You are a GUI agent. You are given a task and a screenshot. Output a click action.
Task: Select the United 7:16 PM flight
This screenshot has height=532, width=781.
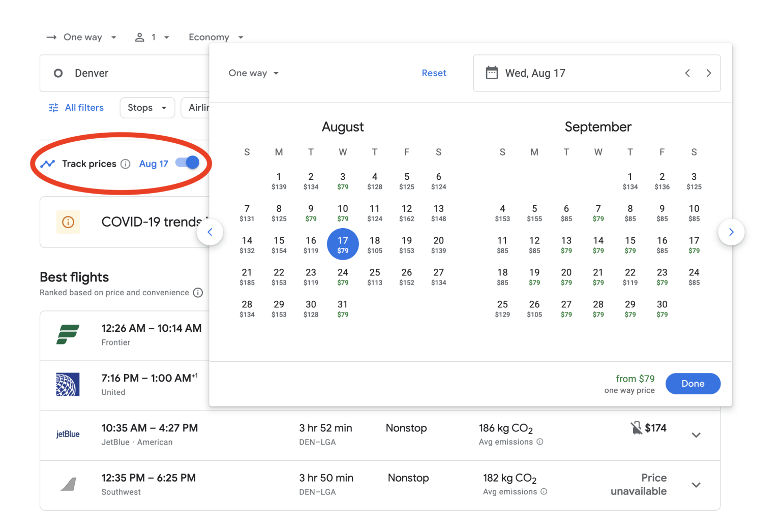coord(125,386)
